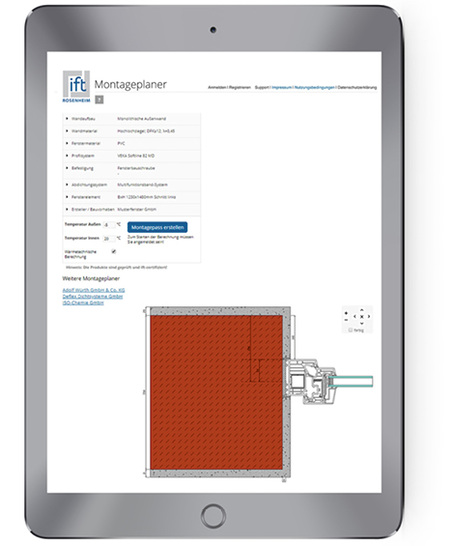Toggle the farbig checkbox

click(x=350, y=330)
